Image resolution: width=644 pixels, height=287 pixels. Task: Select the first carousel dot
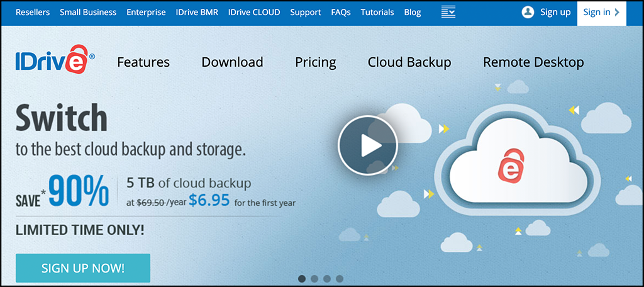click(x=302, y=278)
